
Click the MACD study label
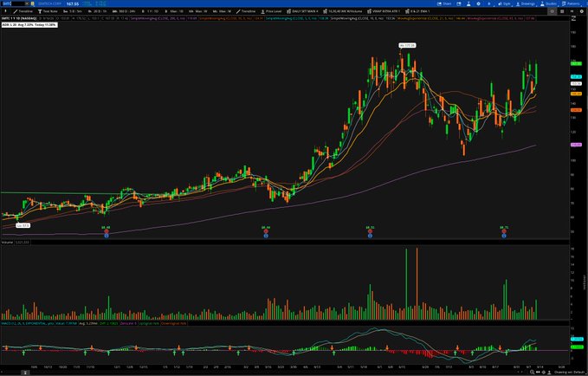[x=28, y=323]
